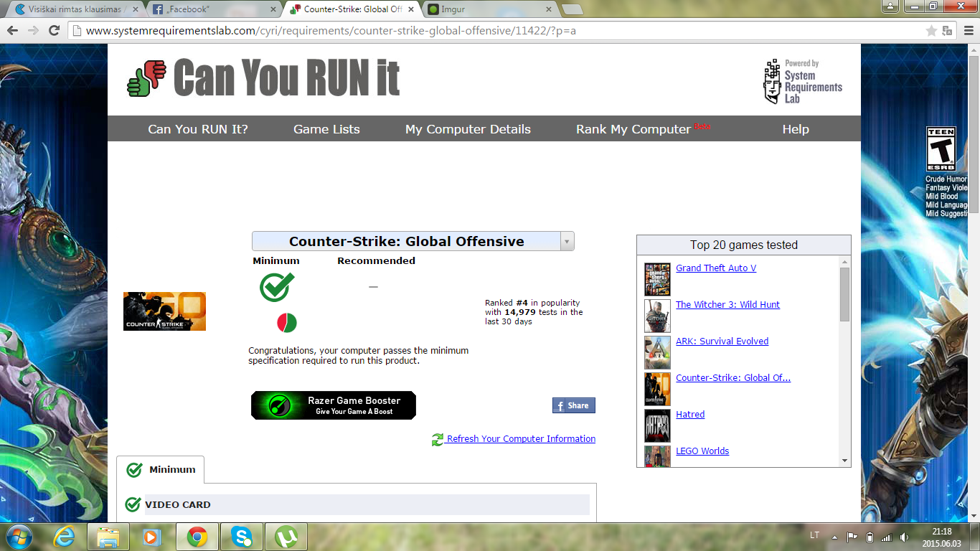Select the Minimum requirements tab

[161, 470]
